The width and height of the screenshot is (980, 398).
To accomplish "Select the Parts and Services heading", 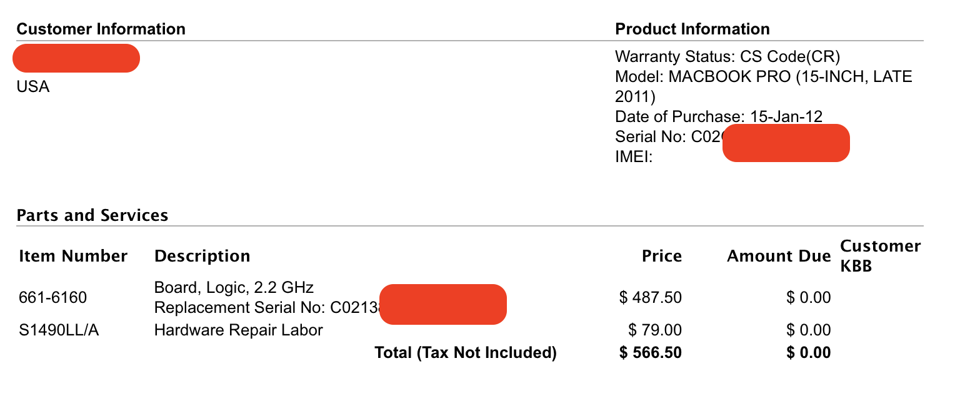I will (92, 215).
